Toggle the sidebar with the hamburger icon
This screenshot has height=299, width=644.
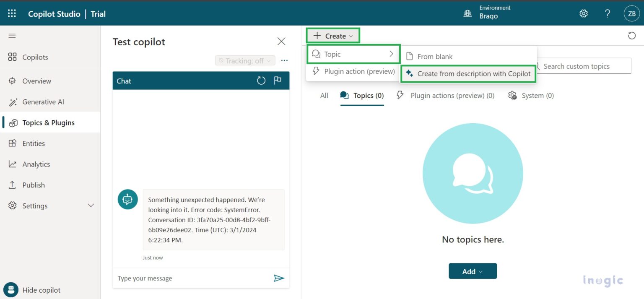pos(12,36)
